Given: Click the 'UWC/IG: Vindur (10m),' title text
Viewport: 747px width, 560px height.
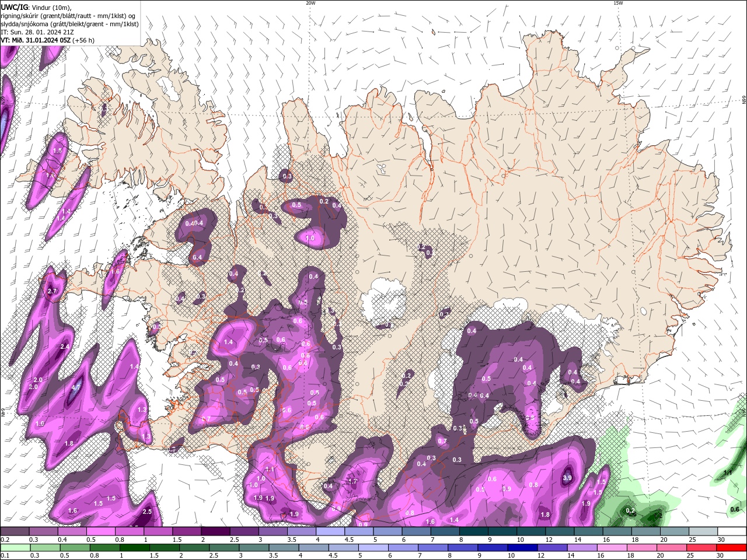Looking at the screenshot, I should click(36, 7).
